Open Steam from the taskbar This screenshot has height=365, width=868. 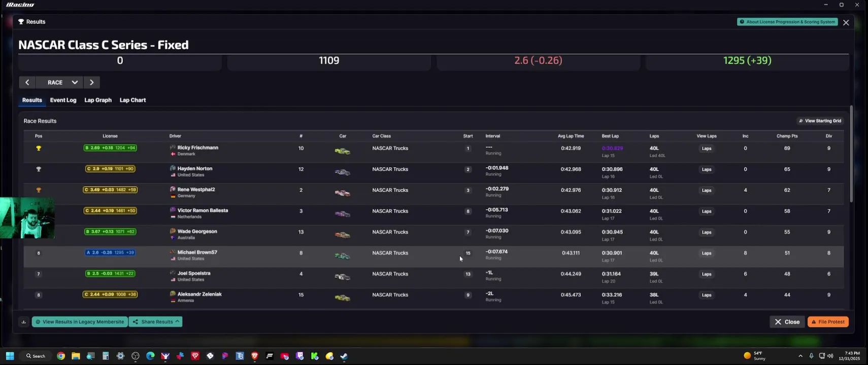(x=344, y=356)
